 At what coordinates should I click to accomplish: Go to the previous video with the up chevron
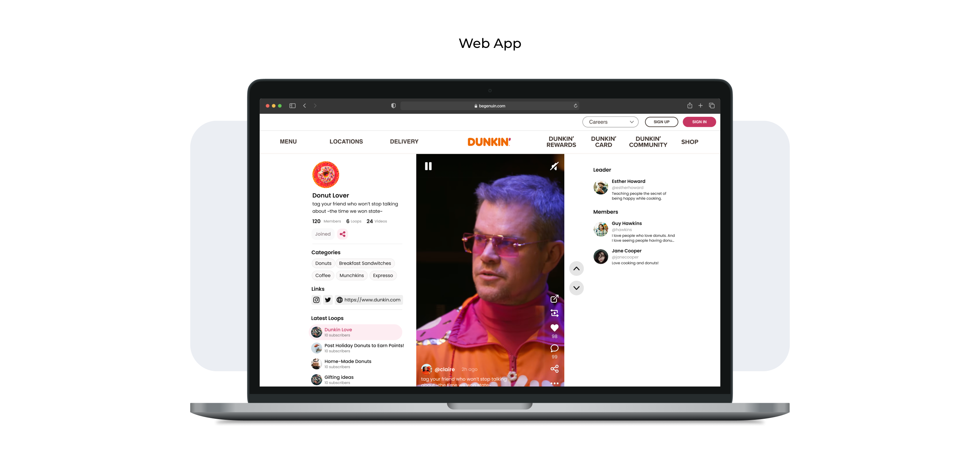[x=576, y=269]
